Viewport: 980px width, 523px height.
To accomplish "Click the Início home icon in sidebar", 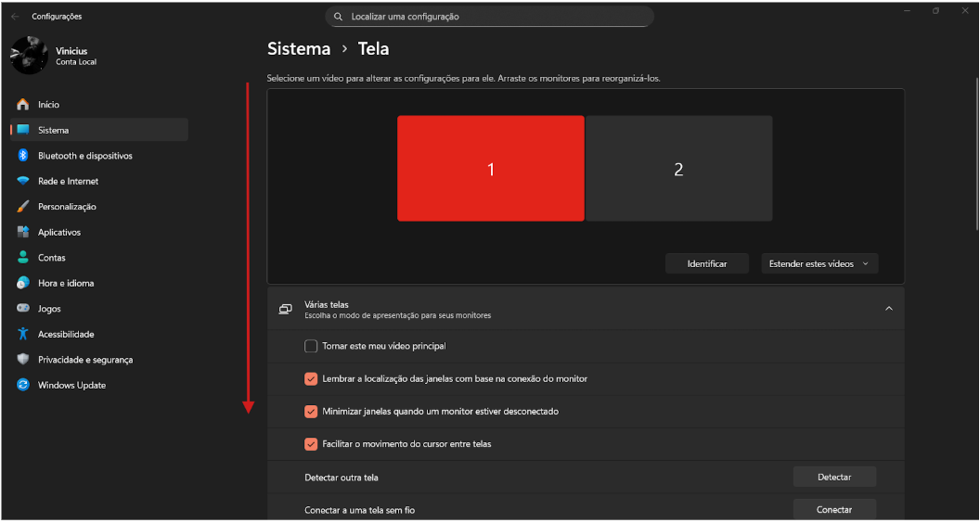I will [x=23, y=105].
